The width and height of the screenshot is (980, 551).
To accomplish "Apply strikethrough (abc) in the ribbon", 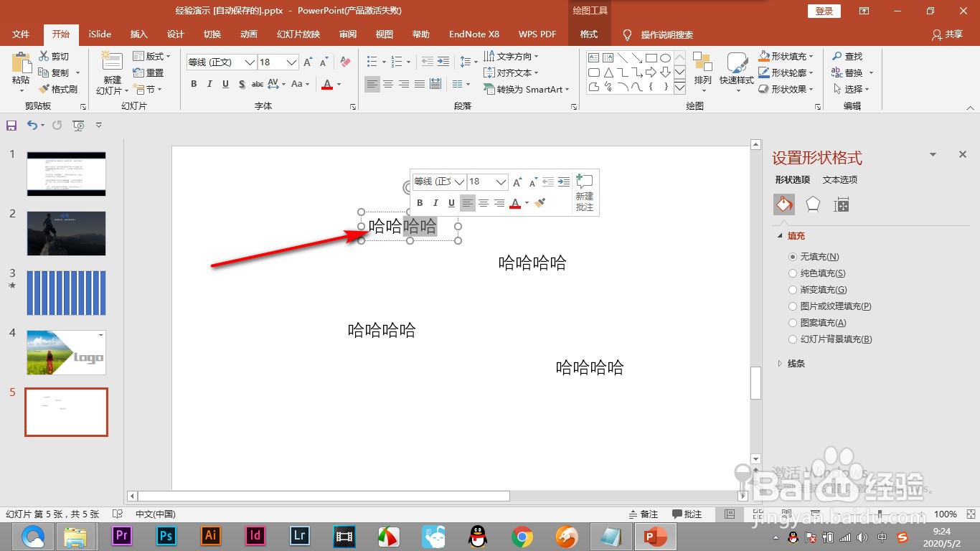I will [258, 84].
